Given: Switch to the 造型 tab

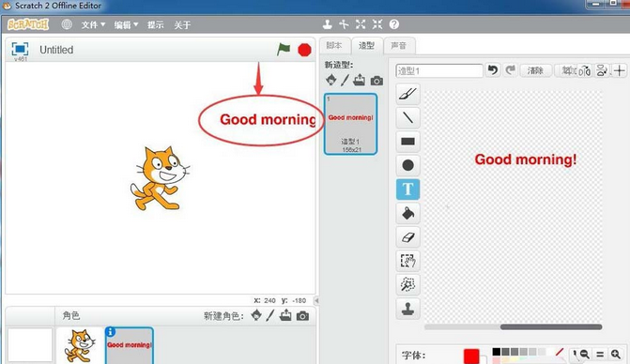Looking at the screenshot, I should (x=366, y=46).
